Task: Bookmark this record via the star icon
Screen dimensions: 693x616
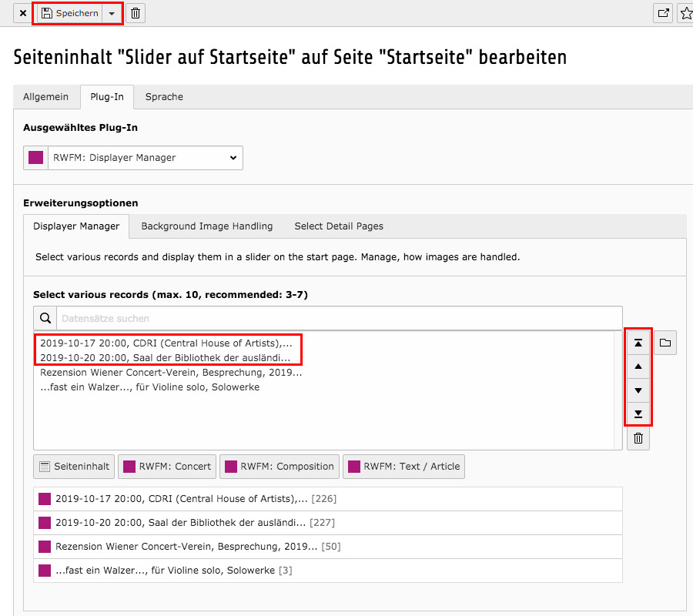Action: 686,12
